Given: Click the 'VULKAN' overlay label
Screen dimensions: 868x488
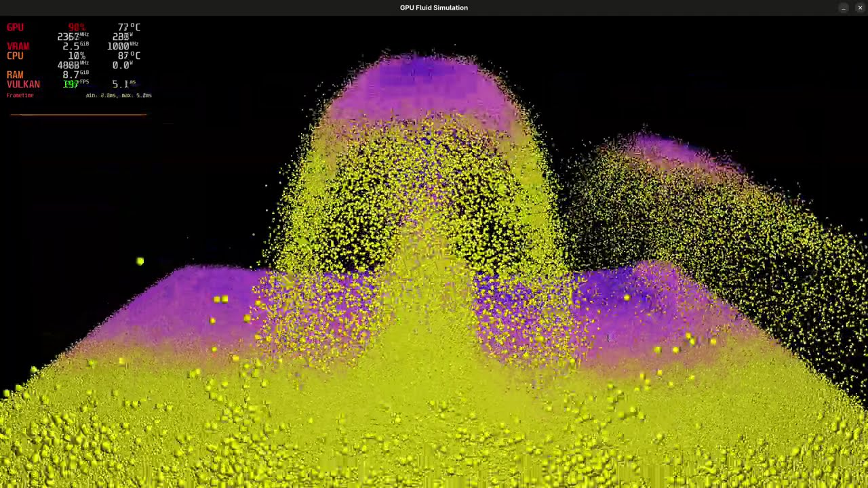Looking at the screenshot, I should coord(23,84).
